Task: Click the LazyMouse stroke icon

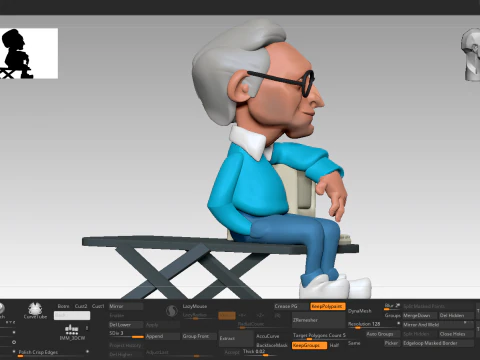Action: coord(172,311)
